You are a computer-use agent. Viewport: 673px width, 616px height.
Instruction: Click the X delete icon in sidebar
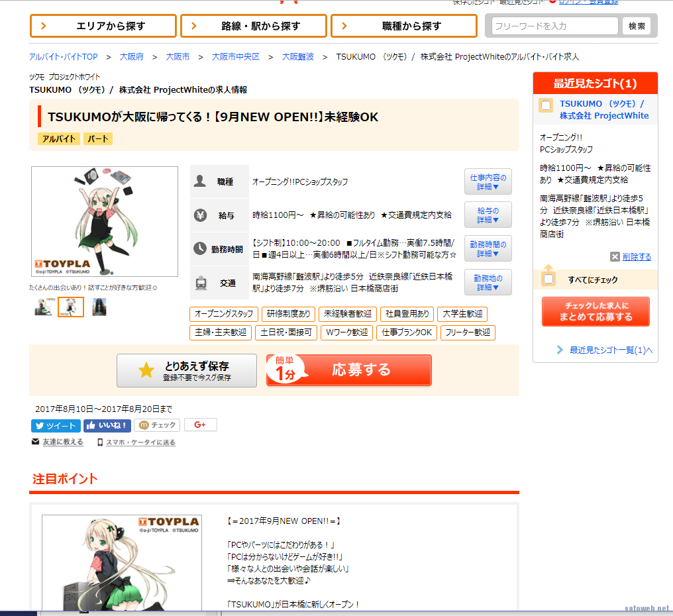615,257
